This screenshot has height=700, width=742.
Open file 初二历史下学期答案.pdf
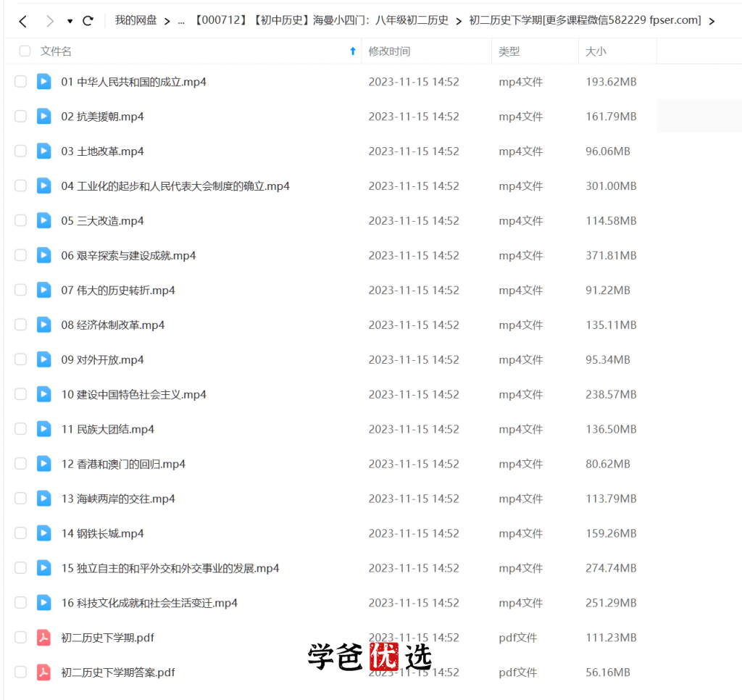[118, 672]
